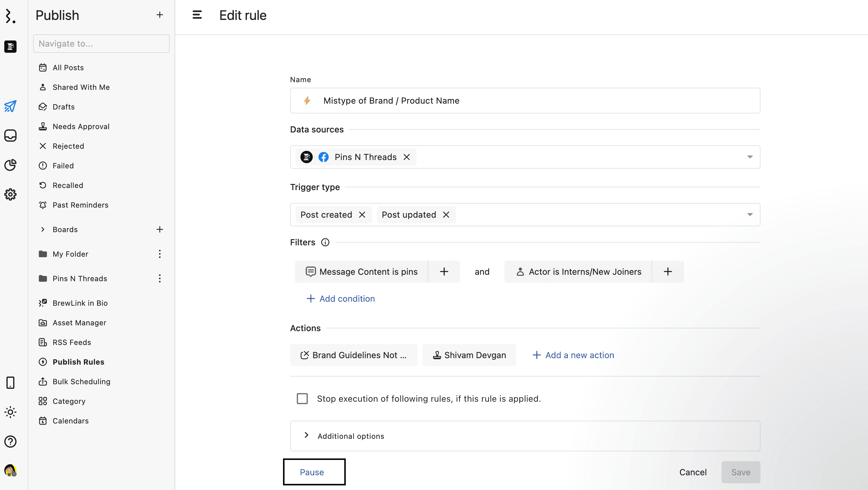Open the Data sources dropdown arrow
Screen dimensions: 868x490
pyautogui.click(x=750, y=157)
